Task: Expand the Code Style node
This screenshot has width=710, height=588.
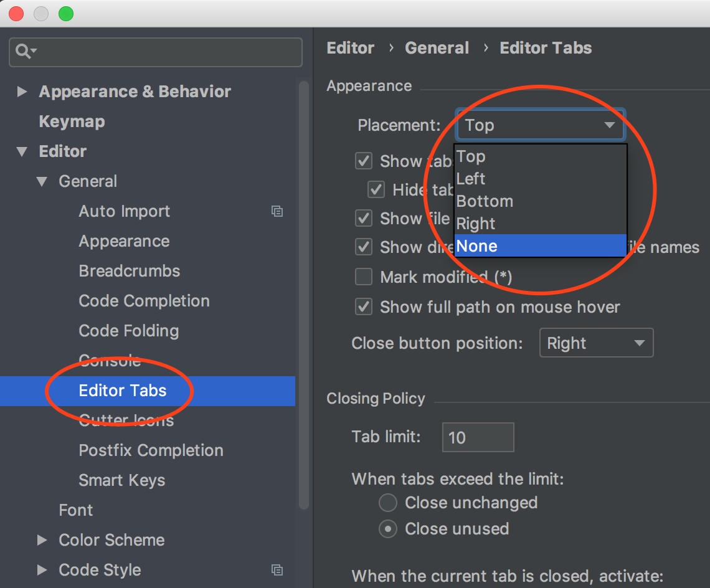Action: pyautogui.click(x=42, y=570)
